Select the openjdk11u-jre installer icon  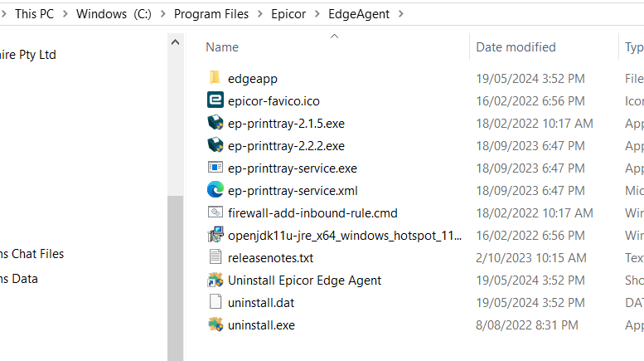click(x=215, y=235)
